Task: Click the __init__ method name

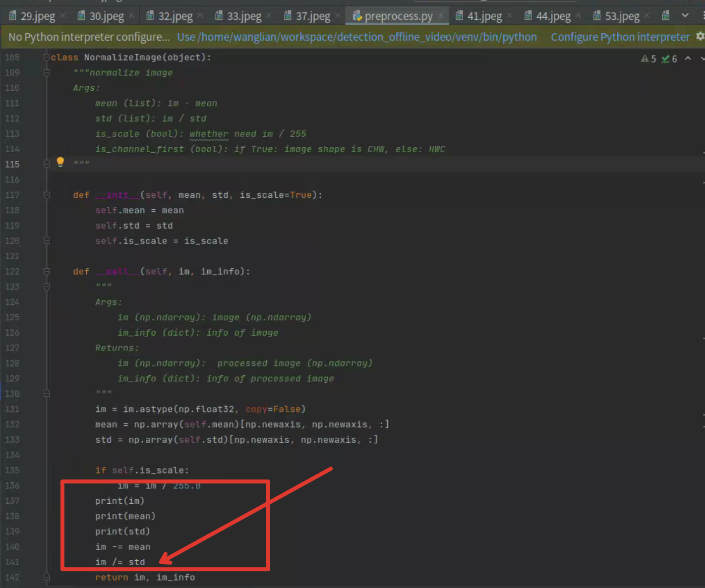Action: click(x=118, y=195)
